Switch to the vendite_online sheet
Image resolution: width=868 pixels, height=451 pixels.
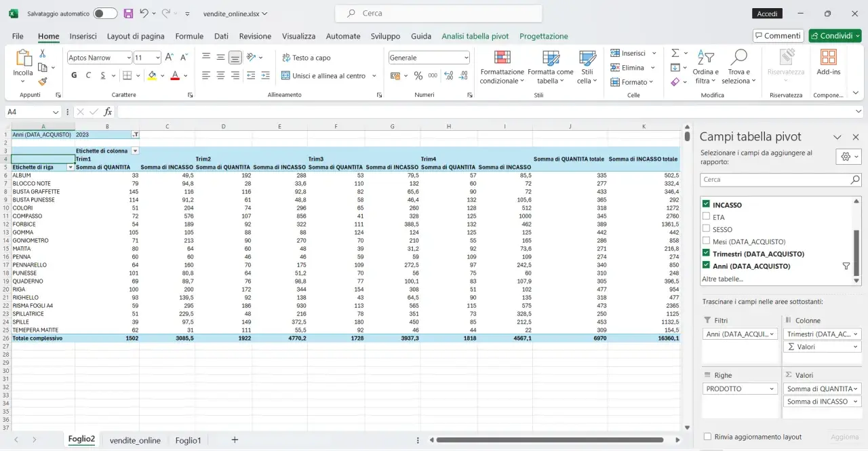pyautogui.click(x=135, y=440)
